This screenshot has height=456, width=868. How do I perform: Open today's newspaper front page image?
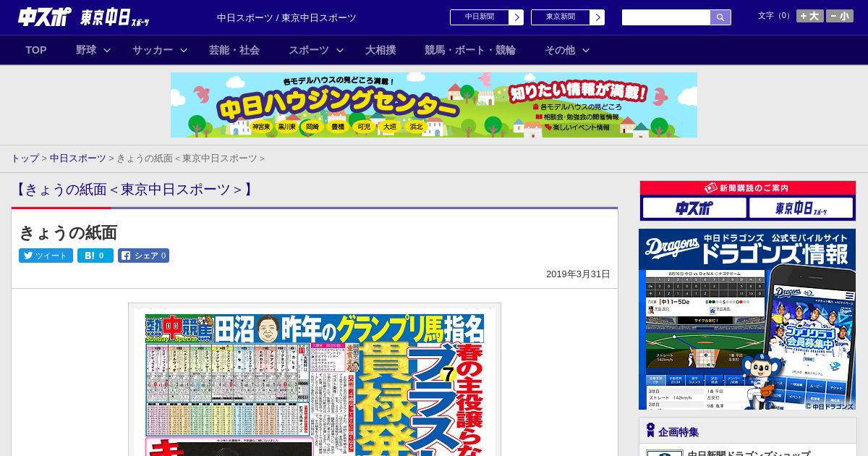click(x=315, y=380)
